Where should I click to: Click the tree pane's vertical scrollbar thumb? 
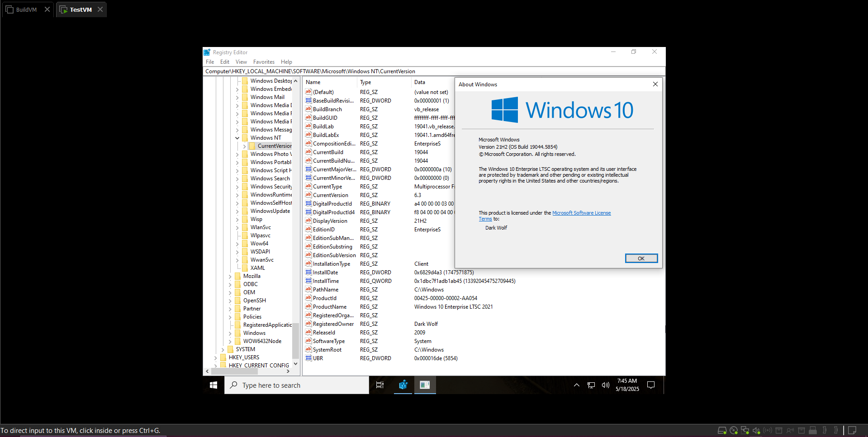coord(295,341)
